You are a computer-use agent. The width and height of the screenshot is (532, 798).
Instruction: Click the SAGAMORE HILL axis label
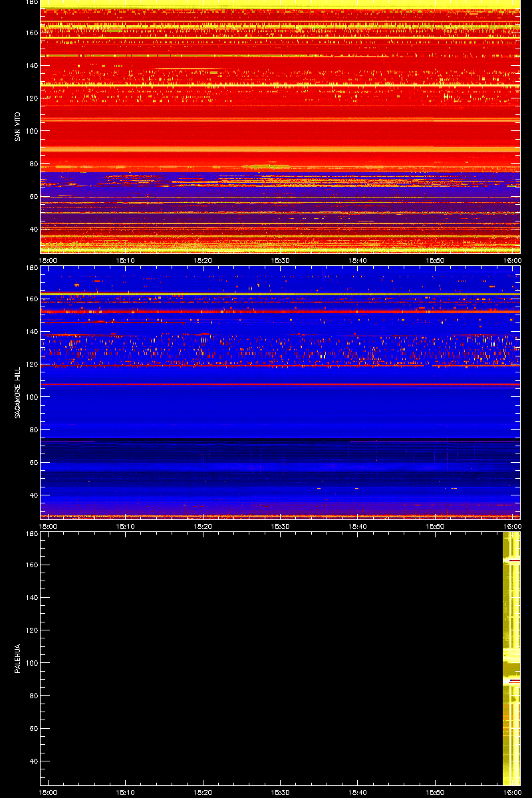[x=17, y=392]
